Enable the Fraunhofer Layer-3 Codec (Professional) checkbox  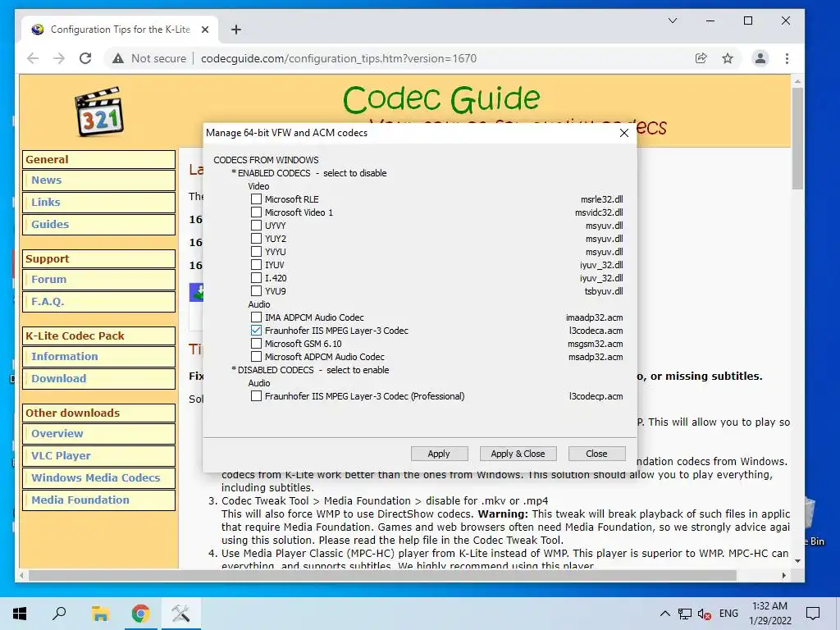point(256,396)
